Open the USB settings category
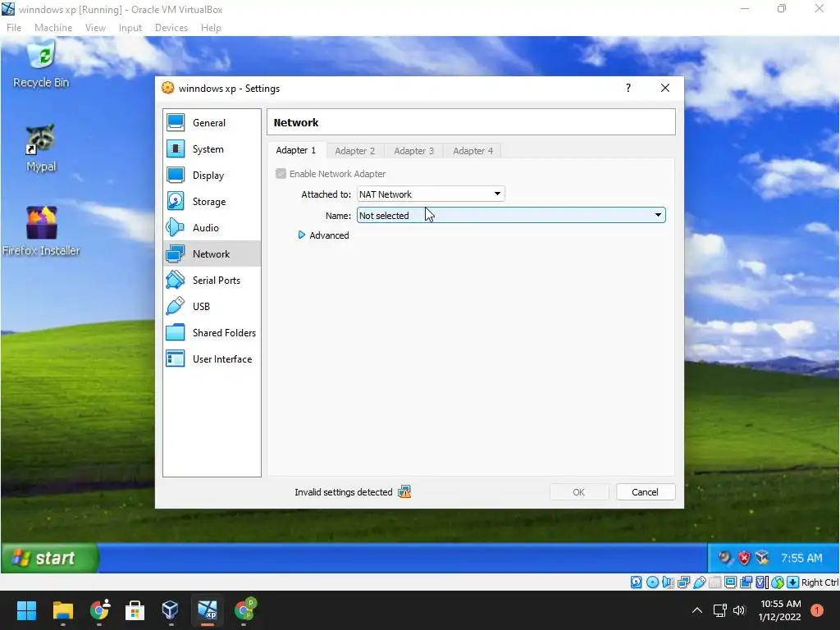Image resolution: width=840 pixels, height=630 pixels. [212, 307]
